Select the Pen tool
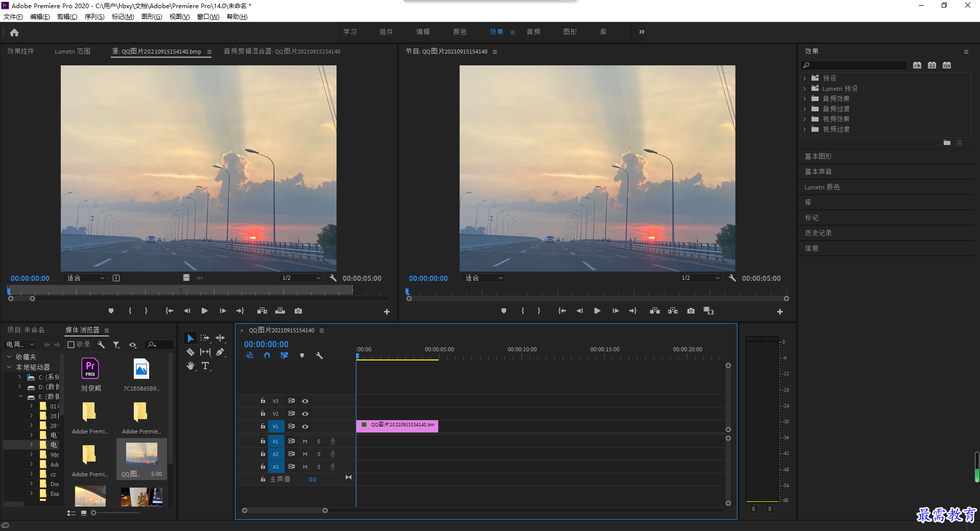The width and height of the screenshot is (980, 531). tap(220, 352)
